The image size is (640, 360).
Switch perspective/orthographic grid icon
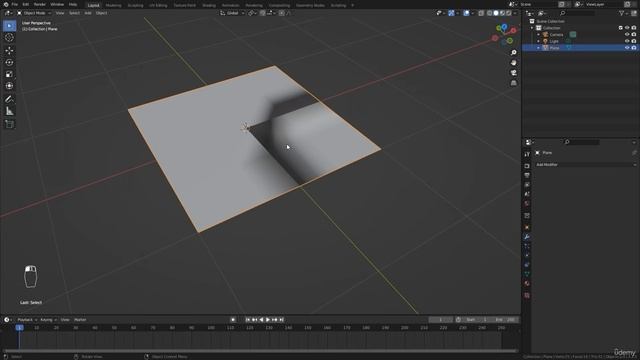pyautogui.click(x=513, y=83)
